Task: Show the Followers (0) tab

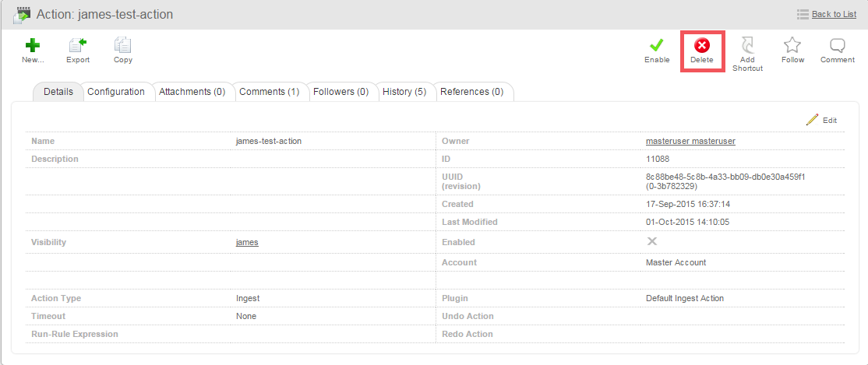Action: (x=340, y=92)
